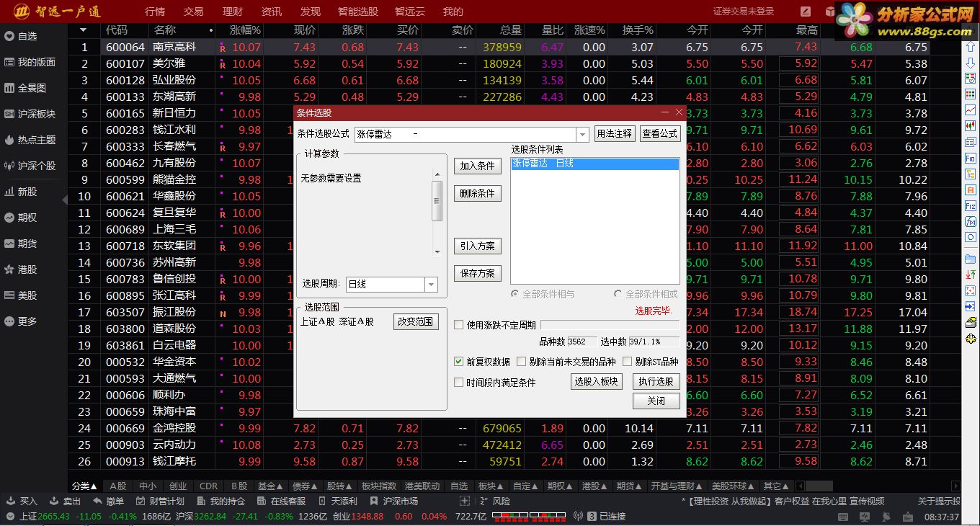Click the up arrow icon in right toolbar
Image resolution: width=980 pixels, height=526 pixels.
click(x=971, y=47)
